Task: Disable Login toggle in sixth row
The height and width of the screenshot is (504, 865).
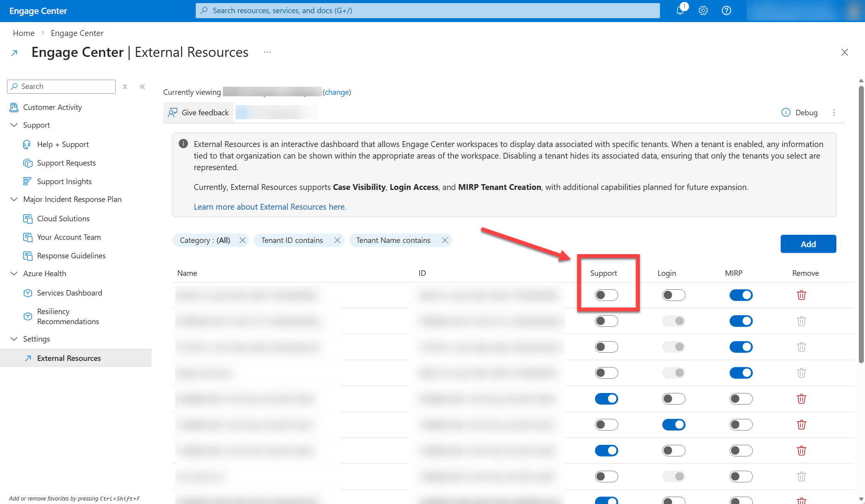Action: (674, 425)
